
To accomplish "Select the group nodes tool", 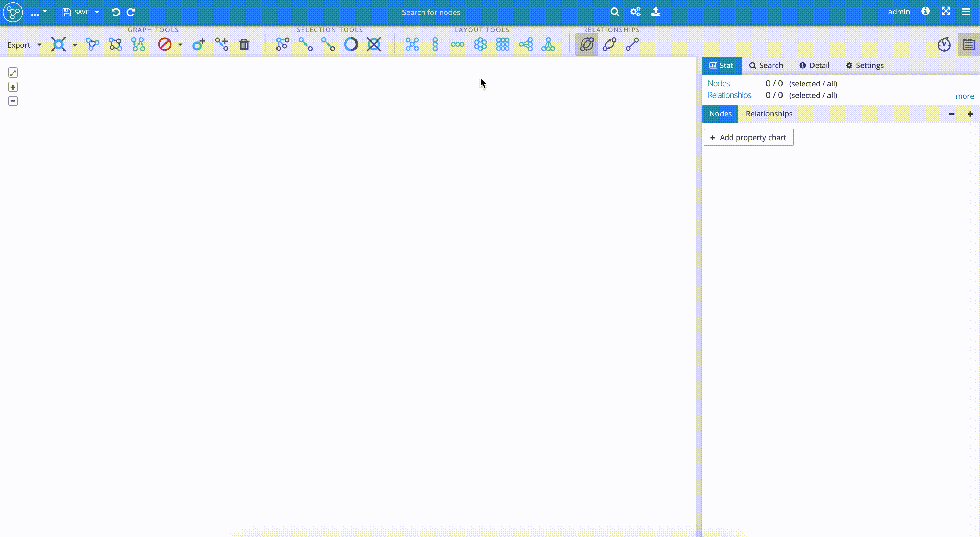I will coord(115,44).
